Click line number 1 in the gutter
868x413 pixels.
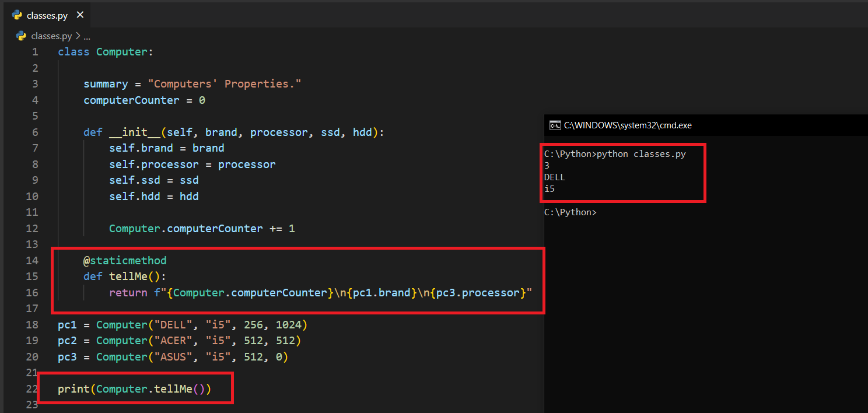35,52
